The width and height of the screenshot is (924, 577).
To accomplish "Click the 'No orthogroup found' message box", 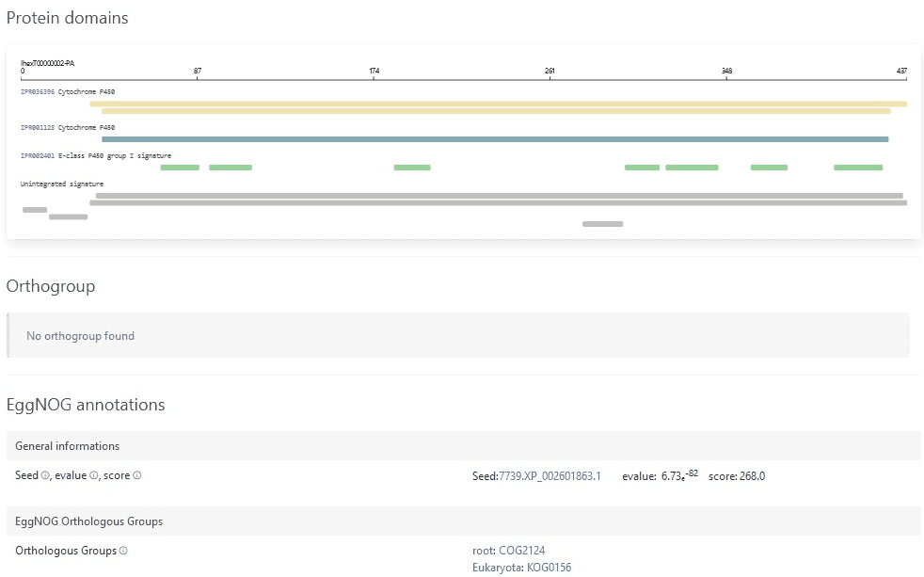I will (458, 336).
